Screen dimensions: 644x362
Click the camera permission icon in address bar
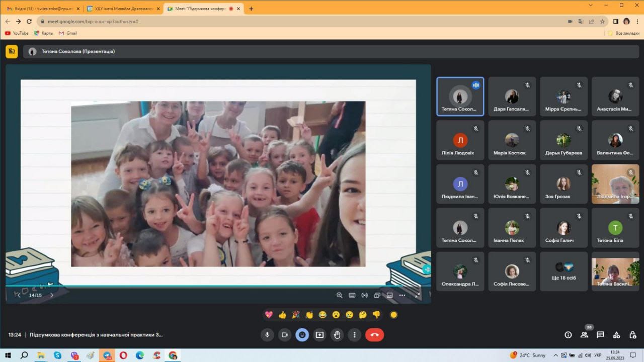pyautogui.click(x=570, y=22)
